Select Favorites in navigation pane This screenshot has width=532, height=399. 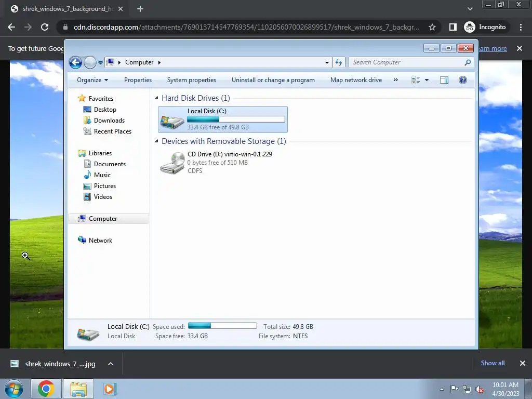pos(101,98)
